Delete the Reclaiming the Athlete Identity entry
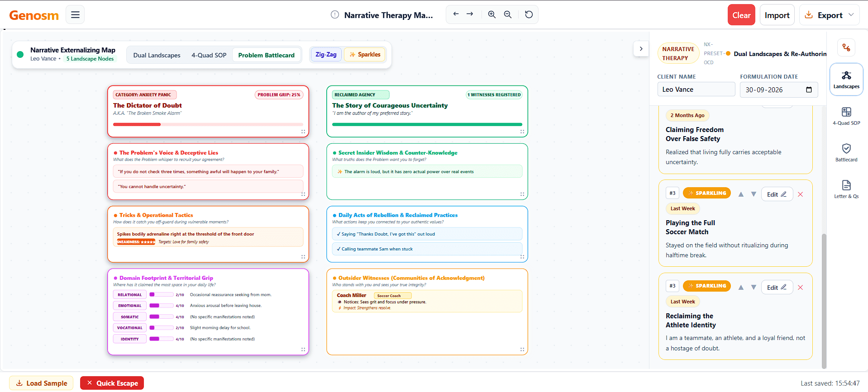This screenshot has height=392, width=868. pyautogui.click(x=800, y=288)
